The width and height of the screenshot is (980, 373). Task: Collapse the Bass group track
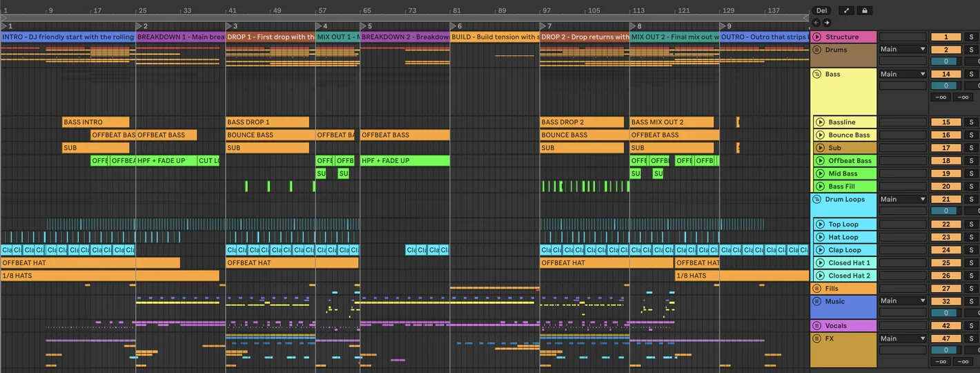817,74
